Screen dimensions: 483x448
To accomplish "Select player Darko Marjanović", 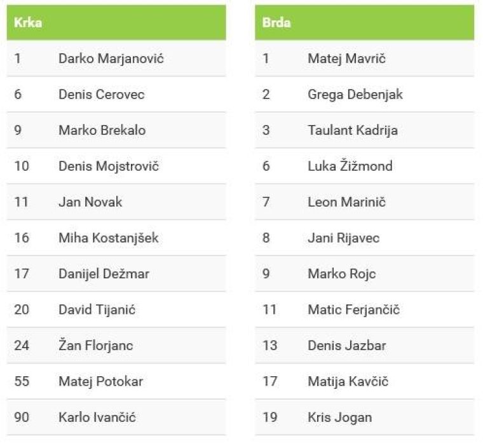I will coord(111,58).
